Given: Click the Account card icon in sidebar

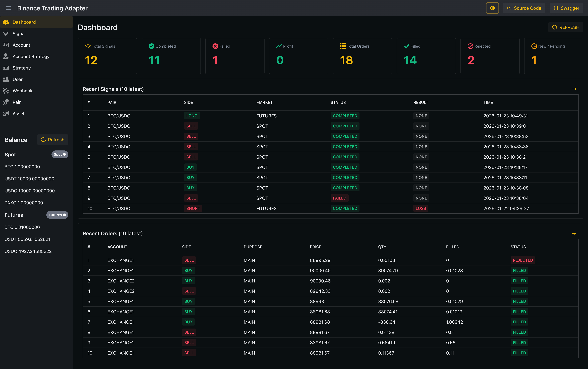Looking at the screenshot, I should (x=6, y=45).
